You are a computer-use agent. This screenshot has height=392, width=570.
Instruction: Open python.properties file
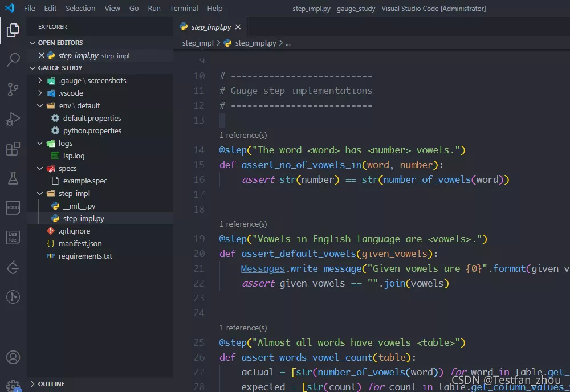coord(92,131)
